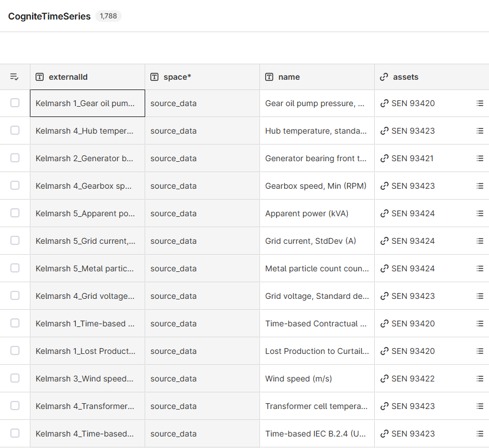Select checkbox for Kelmarsh 4_Time-based row
Image resolution: width=489 pixels, height=448 pixels.
click(15, 433)
